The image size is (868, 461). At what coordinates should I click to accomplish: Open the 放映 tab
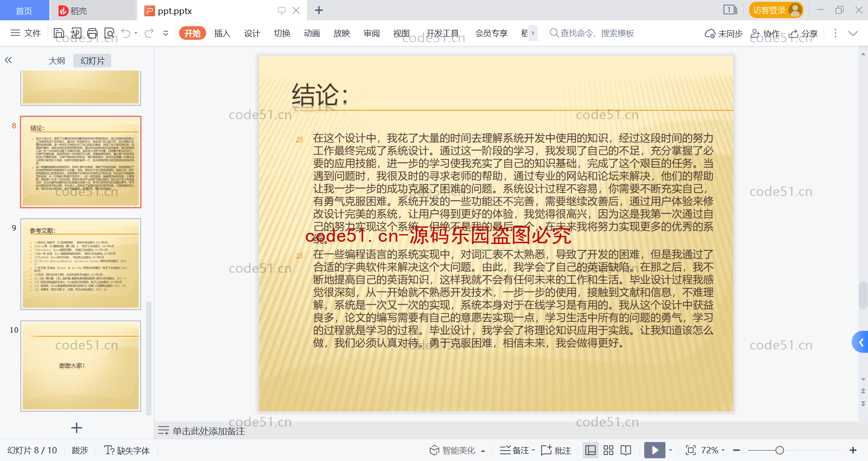[x=342, y=33]
